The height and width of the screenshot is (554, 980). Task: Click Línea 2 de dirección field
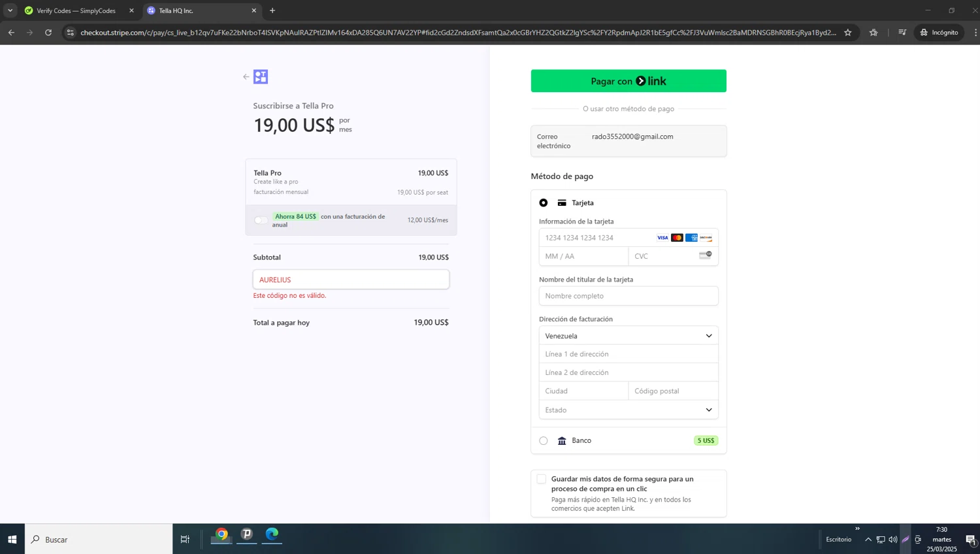point(629,372)
